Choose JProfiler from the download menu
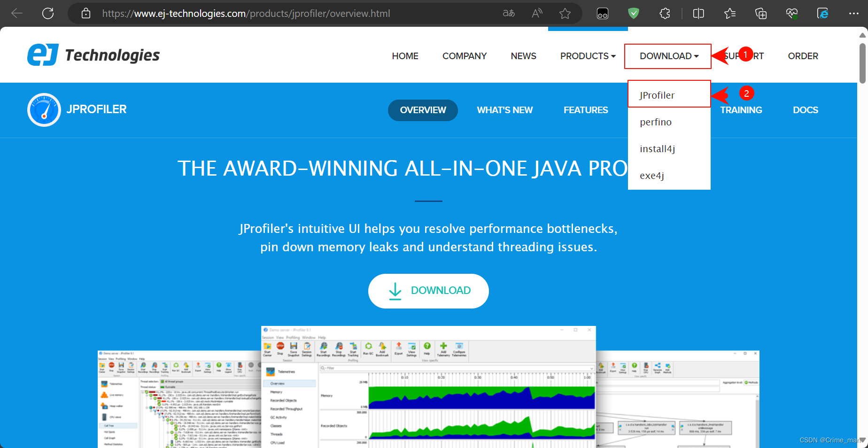 click(x=669, y=95)
